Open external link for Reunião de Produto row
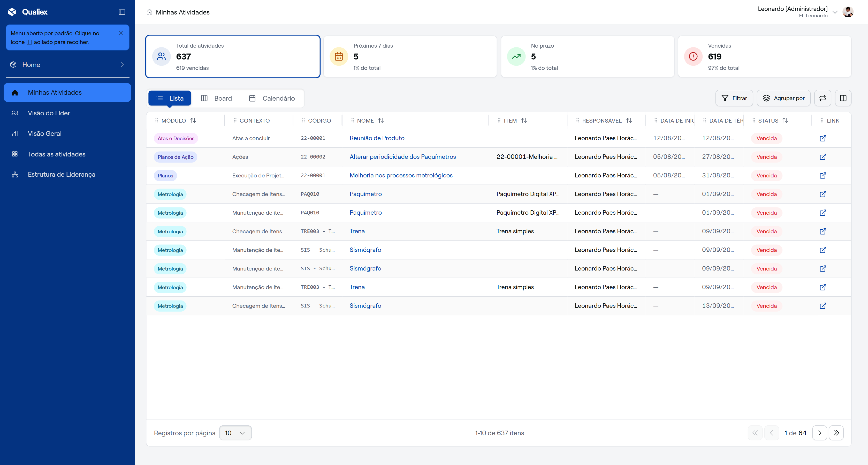 tap(823, 138)
